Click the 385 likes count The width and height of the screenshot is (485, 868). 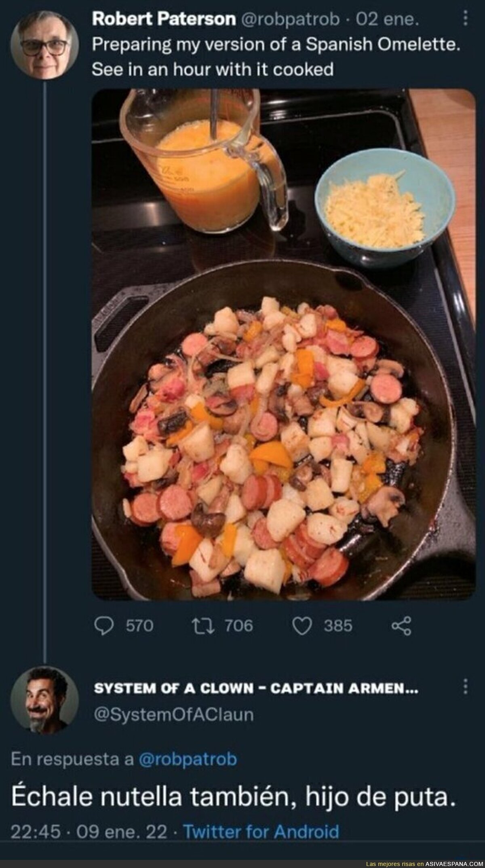(338, 626)
